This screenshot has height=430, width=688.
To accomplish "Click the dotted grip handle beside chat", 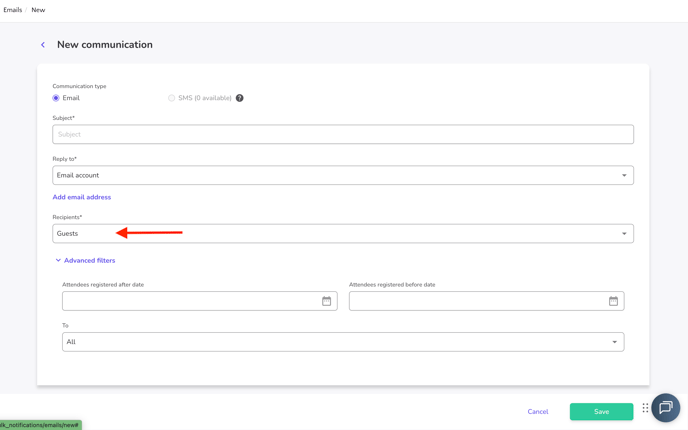I will 646,408.
